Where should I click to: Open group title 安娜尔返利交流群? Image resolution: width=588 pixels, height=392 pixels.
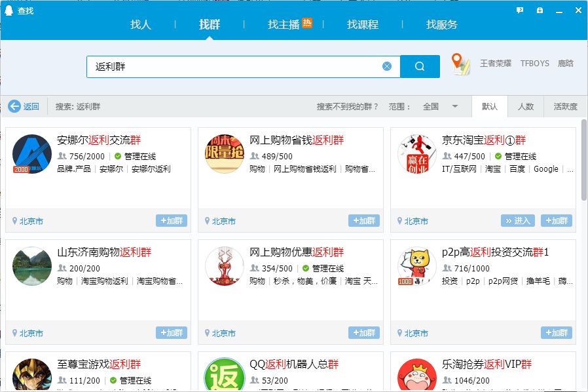click(x=99, y=140)
